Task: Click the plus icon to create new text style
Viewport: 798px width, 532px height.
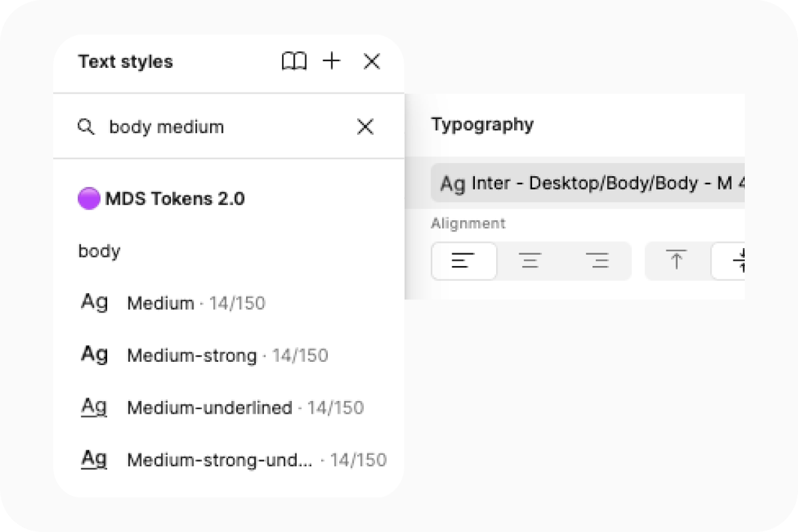Action: click(331, 61)
